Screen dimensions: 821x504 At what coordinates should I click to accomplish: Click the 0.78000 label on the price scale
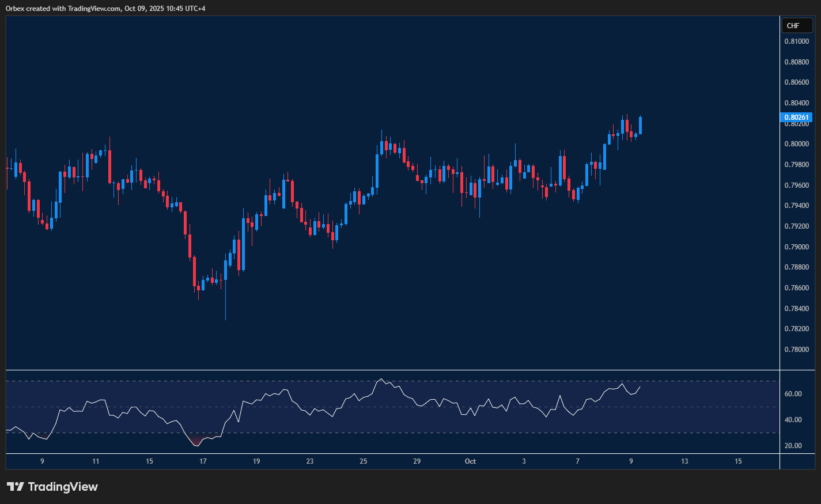point(797,349)
